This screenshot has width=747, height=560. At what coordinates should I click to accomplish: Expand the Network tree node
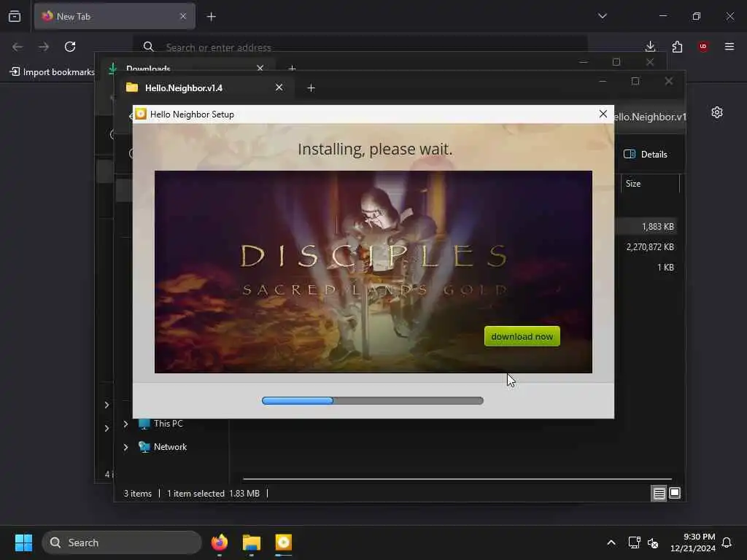pyautogui.click(x=125, y=447)
